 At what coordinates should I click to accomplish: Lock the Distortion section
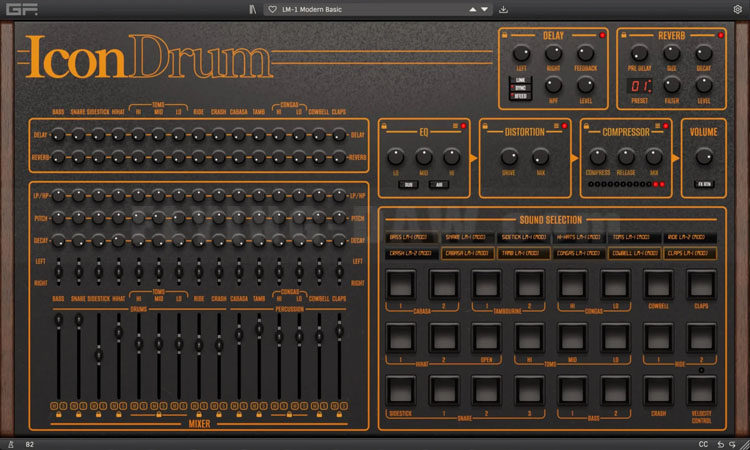485,126
